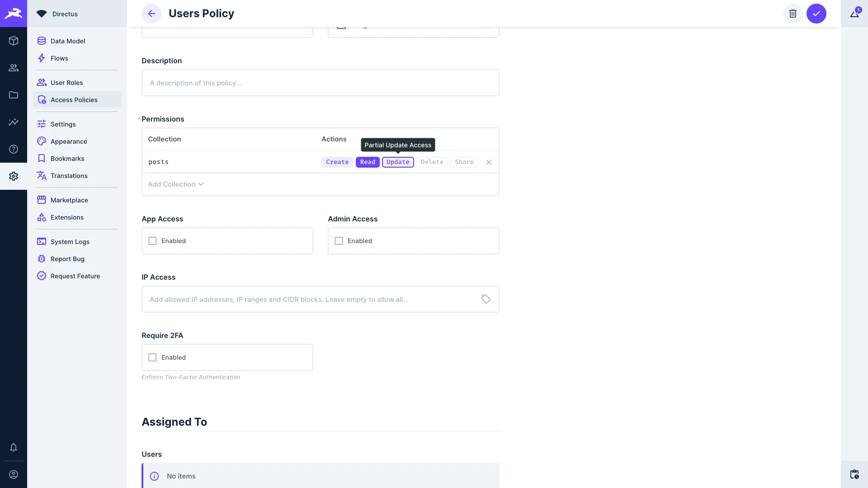The width and height of the screenshot is (868, 488).
Task: Click the delete trash icon
Action: pyautogui.click(x=793, y=13)
